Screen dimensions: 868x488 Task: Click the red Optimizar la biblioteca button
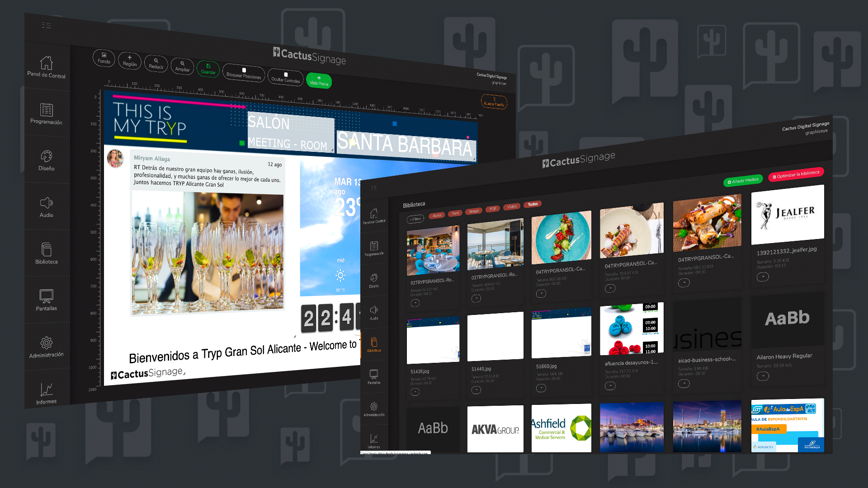point(796,174)
